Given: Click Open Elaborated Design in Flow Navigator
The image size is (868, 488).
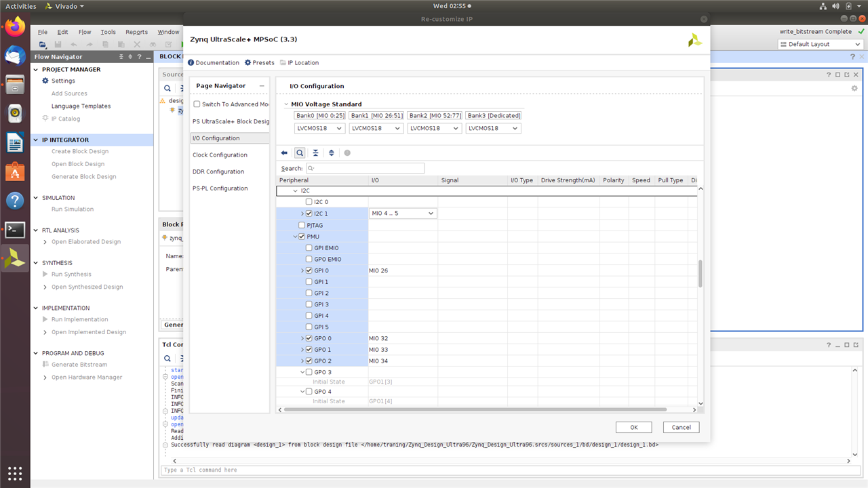Looking at the screenshot, I should click(86, 241).
